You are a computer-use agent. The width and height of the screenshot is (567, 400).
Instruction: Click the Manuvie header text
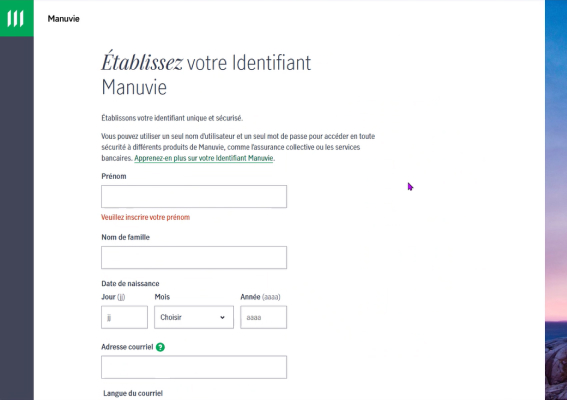64,19
